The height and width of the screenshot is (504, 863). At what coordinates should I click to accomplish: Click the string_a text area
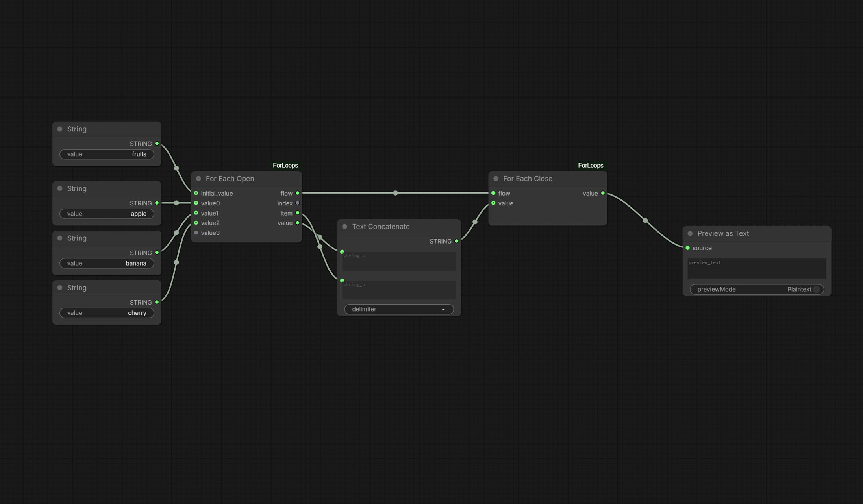399,261
